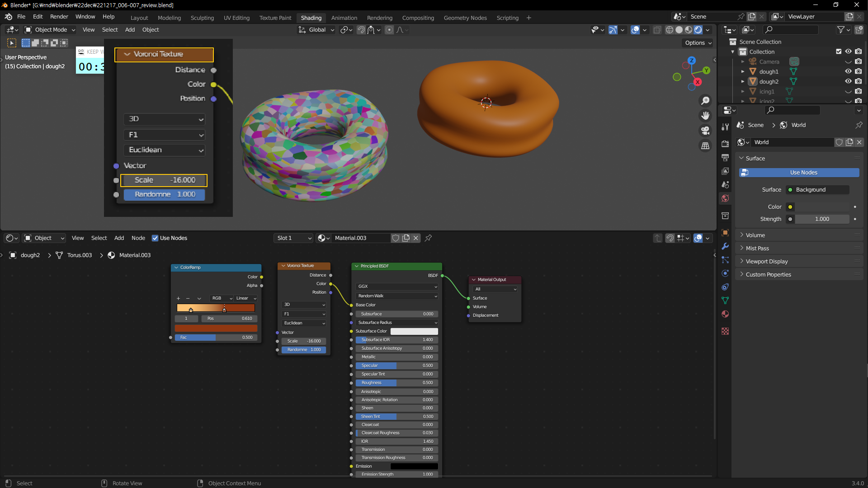The width and height of the screenshot is (868, 488).
Task: Expand the Volume panel in World properties
Action: [x=755, y=235]
